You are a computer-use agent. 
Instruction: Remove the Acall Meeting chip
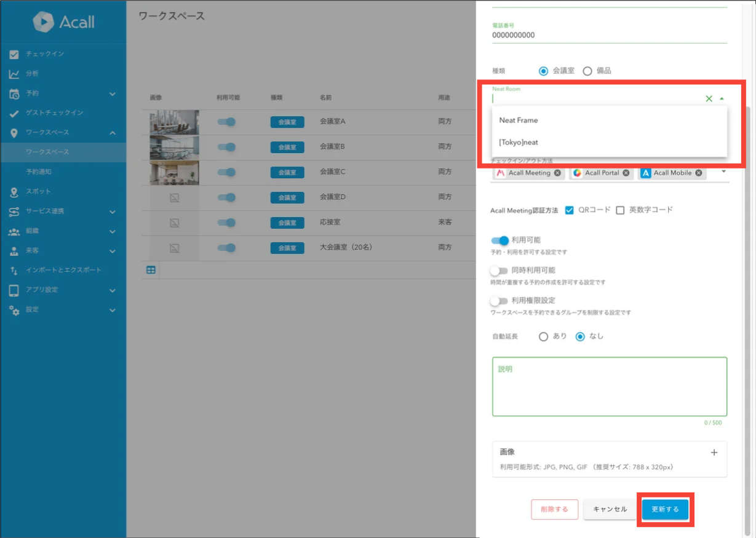pyautogui.click(x=557, y=173)
